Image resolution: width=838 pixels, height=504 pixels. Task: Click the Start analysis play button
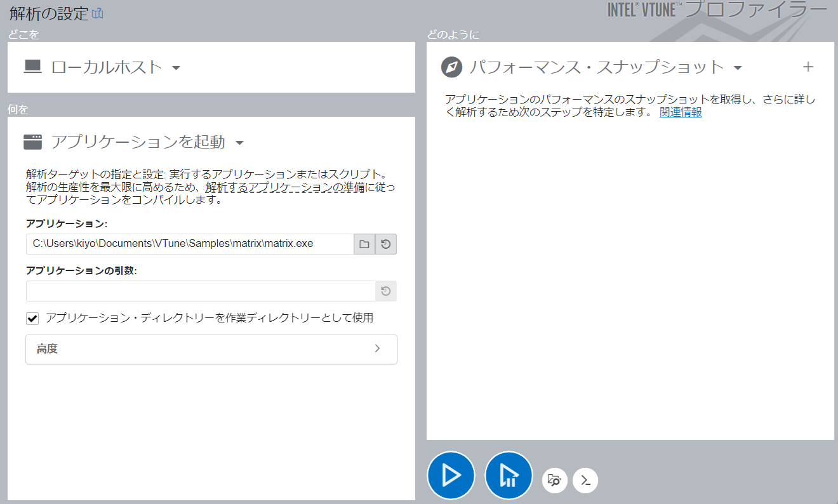[451, 475]
